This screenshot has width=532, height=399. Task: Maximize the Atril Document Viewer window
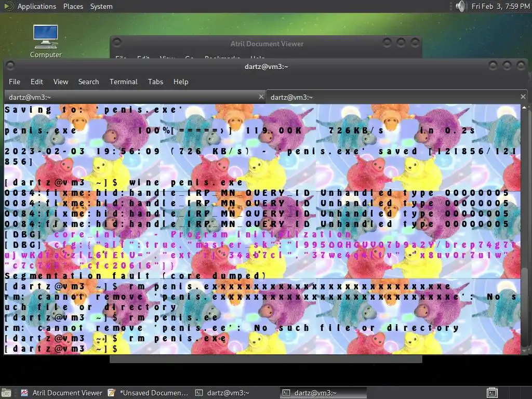pyautogui.click(x=401, y=43)
